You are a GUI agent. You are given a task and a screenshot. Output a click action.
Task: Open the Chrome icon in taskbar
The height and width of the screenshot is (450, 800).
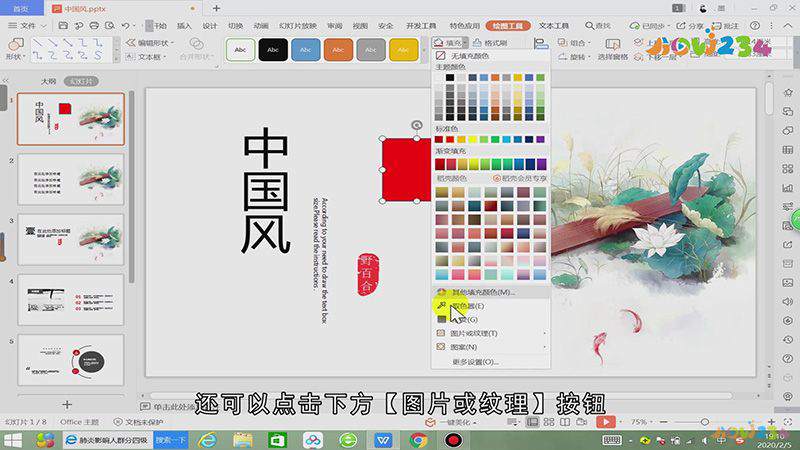coord(418,439)
